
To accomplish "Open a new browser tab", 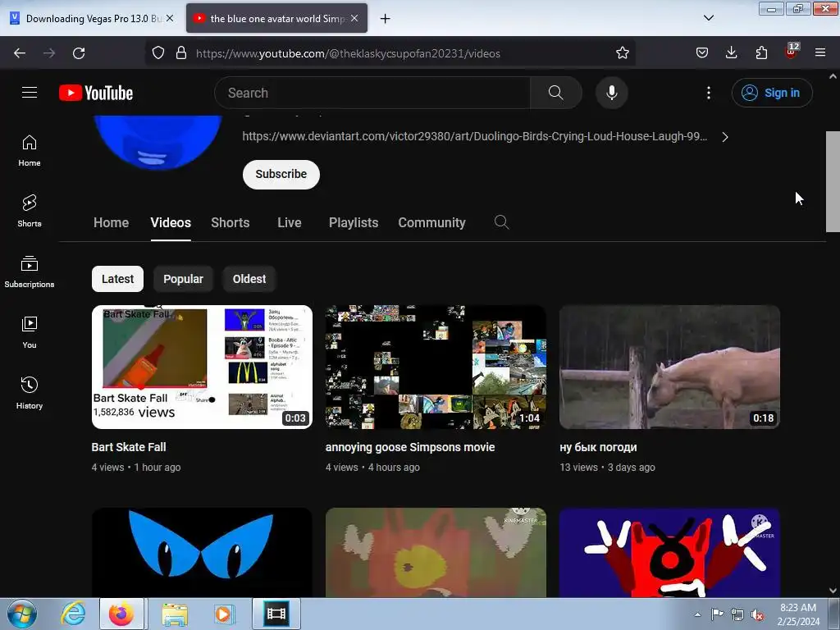I will [x=386, y=19].
